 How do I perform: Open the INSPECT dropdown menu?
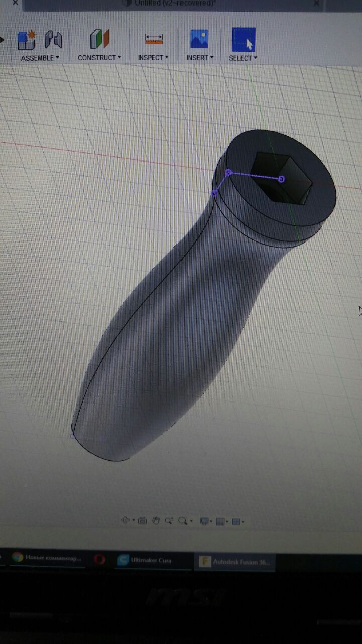(153, 58)
